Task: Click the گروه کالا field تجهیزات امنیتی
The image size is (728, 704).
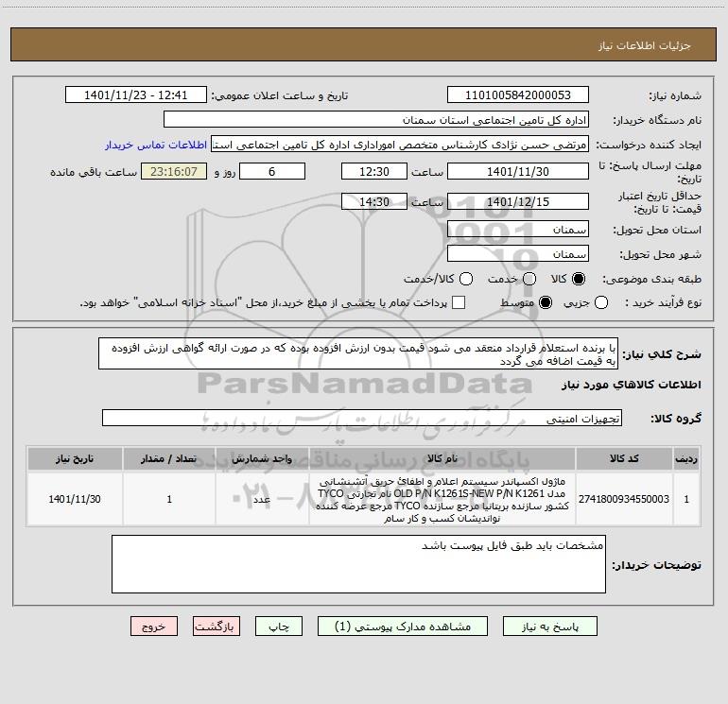Action: coord(362,418)
